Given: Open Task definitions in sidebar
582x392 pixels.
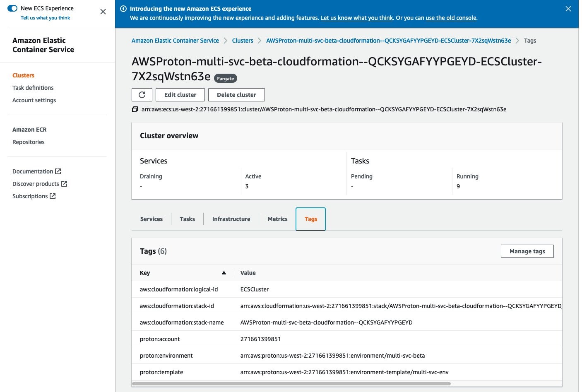Looking at the screenshot, I should point(33,88).
